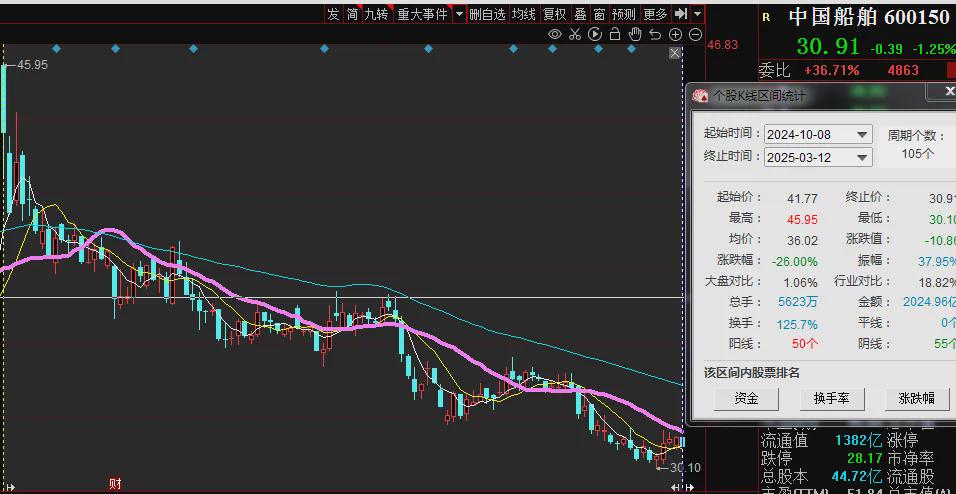This screenshot has width=956, height=494.
Task: Click the 涨跌幅 ranking button
Action: pyautogui.click(x=916, y=399)
